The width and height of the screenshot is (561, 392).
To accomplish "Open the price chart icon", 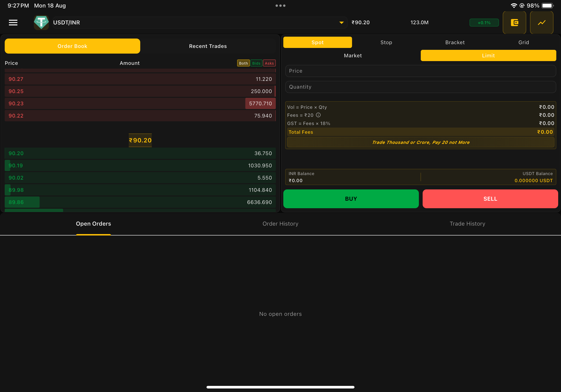I will [542, 23].
